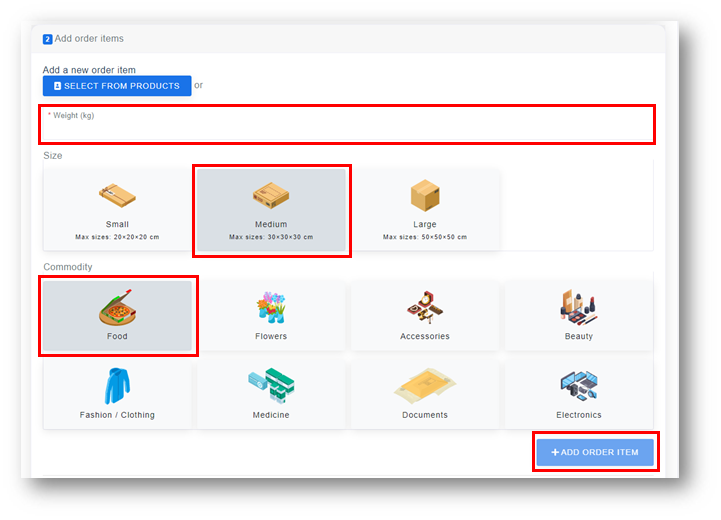Select the Fashion / Clothing jacket icon
This screenshot has width=721, height=520.
pyautogui.click(x=117, y=385)
